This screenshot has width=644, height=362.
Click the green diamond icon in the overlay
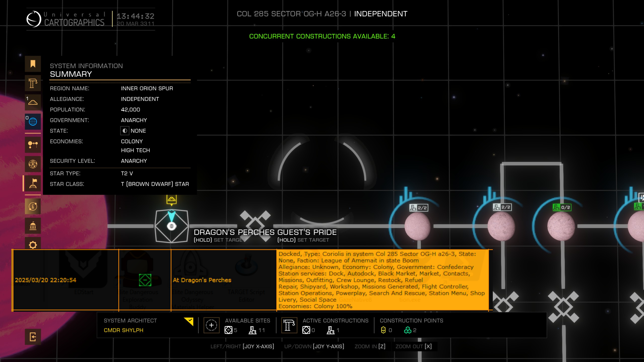coord(145,280)
